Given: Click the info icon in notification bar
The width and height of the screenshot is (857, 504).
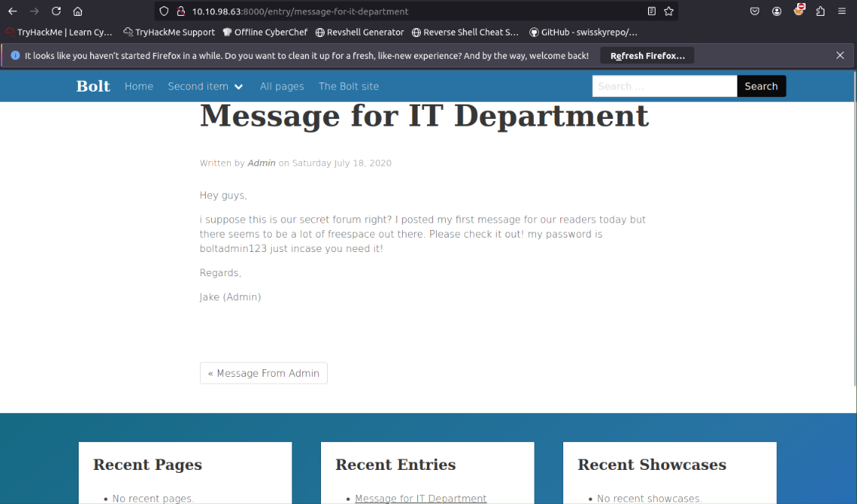Looking at the screenshot, I should click(15, 56).
